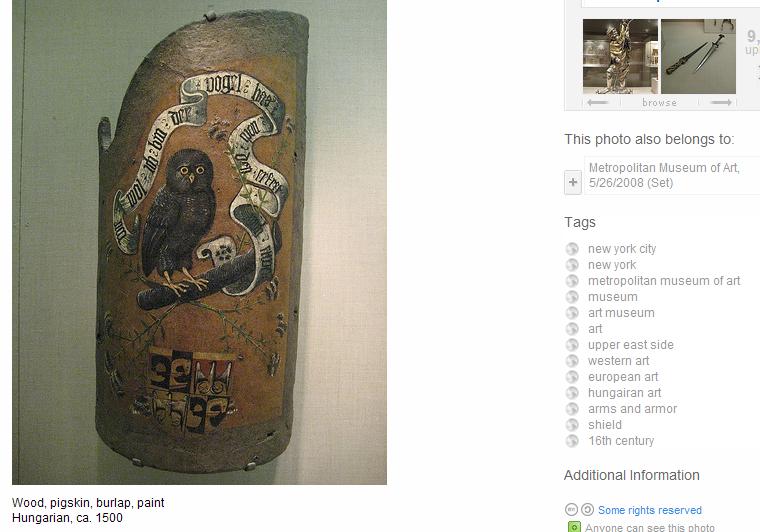Image resolution: width=760 pixels, height=532 pixels.
Task: Select the 'upper east side' tag
Action: point(631,344)
